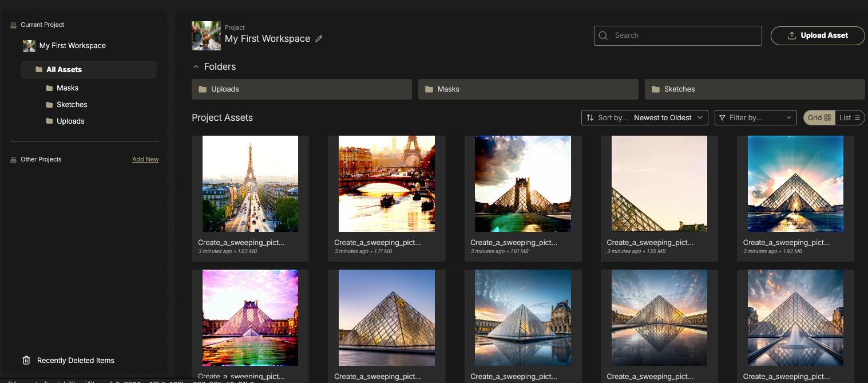Open the Sketches folder card

[755, 89]
